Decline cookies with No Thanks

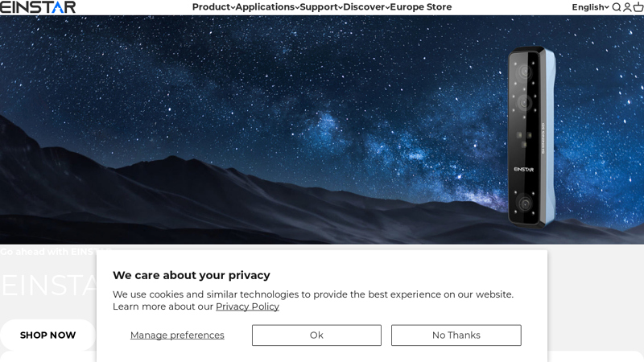(x=456, y=335)
